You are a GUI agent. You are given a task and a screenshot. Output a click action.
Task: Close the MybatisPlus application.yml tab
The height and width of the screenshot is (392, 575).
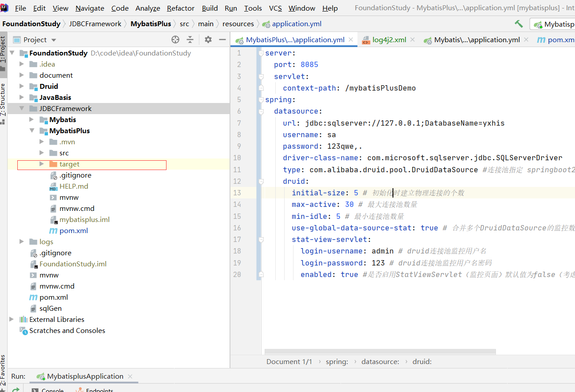pyautogui.click(x=351, y=40)
